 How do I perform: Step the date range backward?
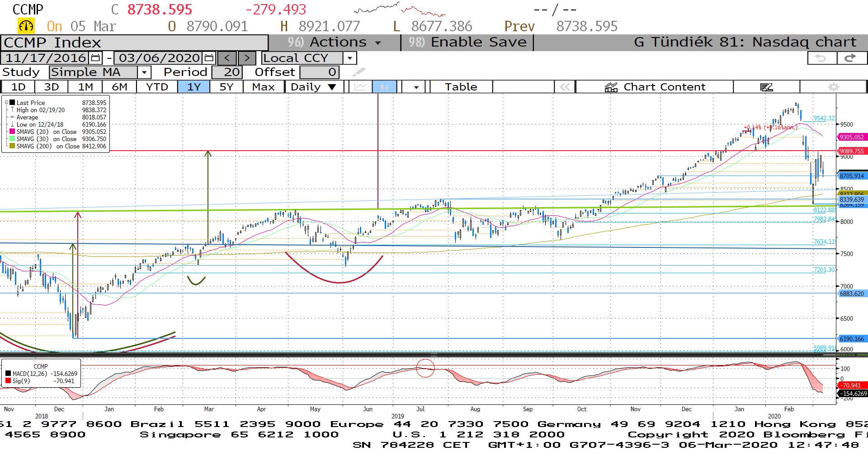click(227, 58)
